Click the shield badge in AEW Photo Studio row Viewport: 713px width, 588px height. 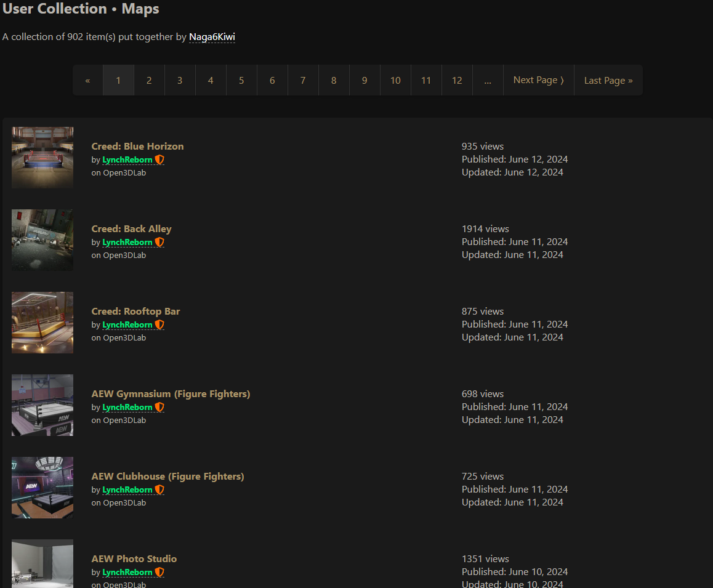pyautogui.click(x=159, y=572)
